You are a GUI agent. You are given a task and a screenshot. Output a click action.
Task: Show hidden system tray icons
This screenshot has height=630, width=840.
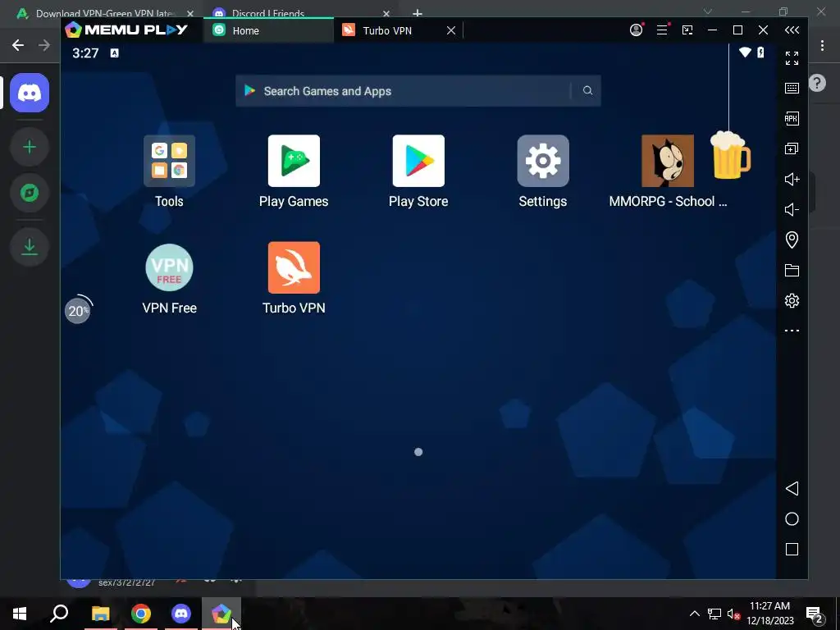[694, 614]
